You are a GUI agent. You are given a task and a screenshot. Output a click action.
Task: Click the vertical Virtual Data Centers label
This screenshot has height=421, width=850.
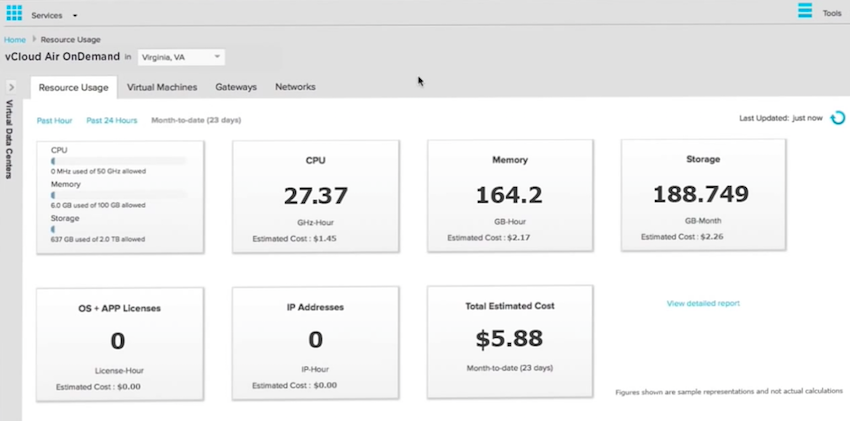[x=9, y=139]
